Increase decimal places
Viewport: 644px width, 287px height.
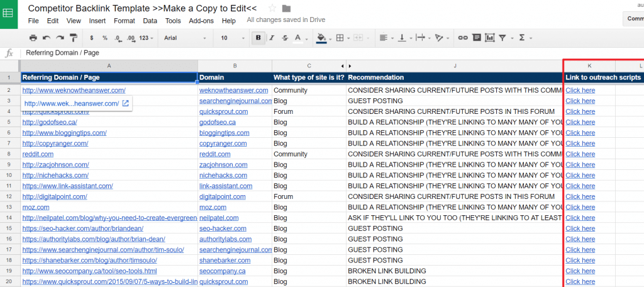click(x=131, y=38)
